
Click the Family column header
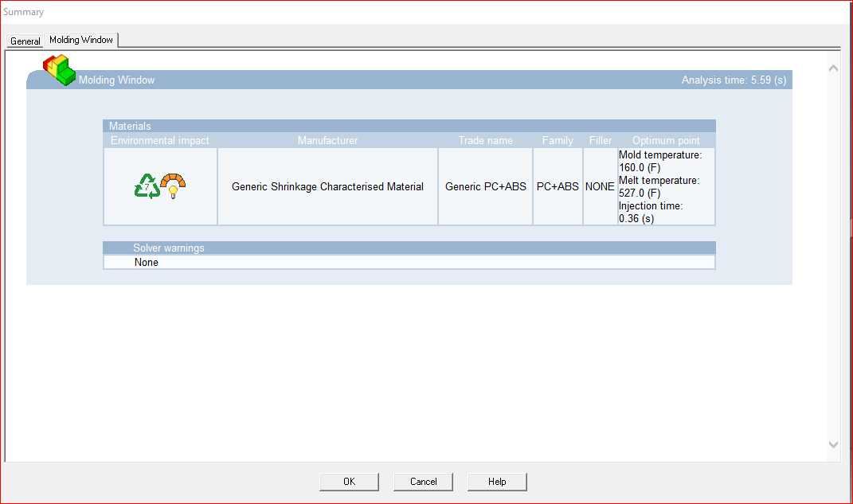[x=558, y=140]
